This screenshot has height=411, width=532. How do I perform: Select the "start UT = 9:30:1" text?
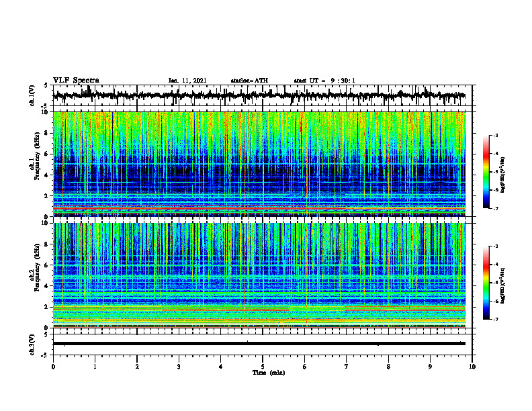324,81
